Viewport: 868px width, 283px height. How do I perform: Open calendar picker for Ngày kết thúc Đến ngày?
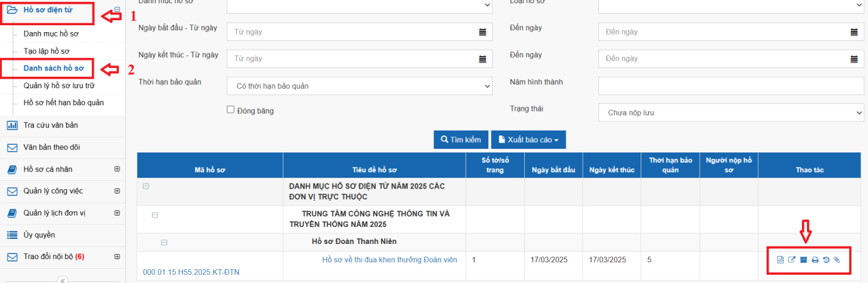(x=854, y=59)
